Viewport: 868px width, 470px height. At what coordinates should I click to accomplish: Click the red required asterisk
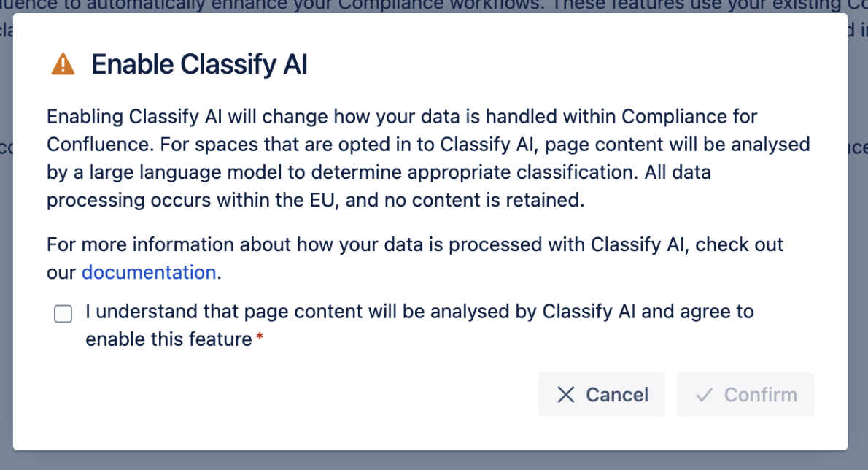(x=260, y=336)
